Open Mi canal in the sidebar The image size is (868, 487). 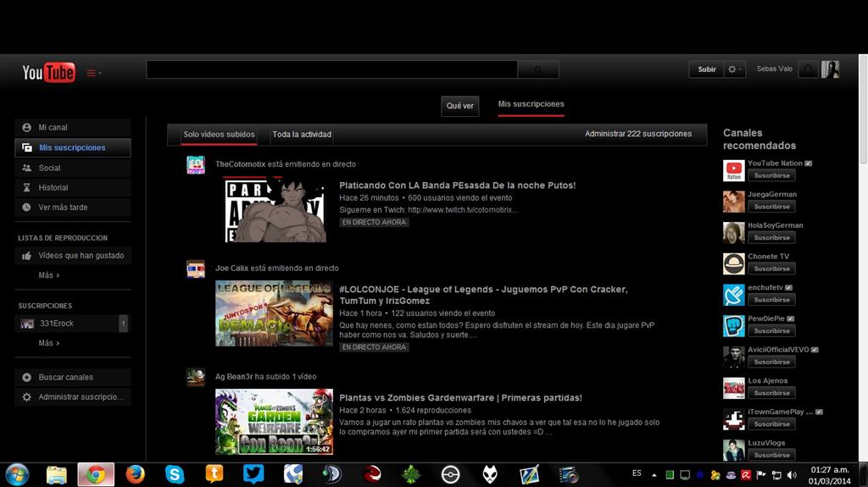point(73,127)
